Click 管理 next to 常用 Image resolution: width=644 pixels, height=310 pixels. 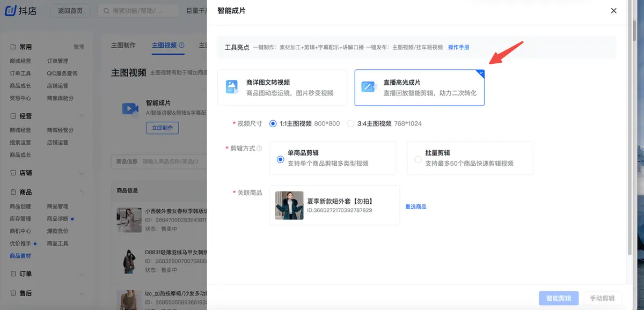[x=79, y=47]
